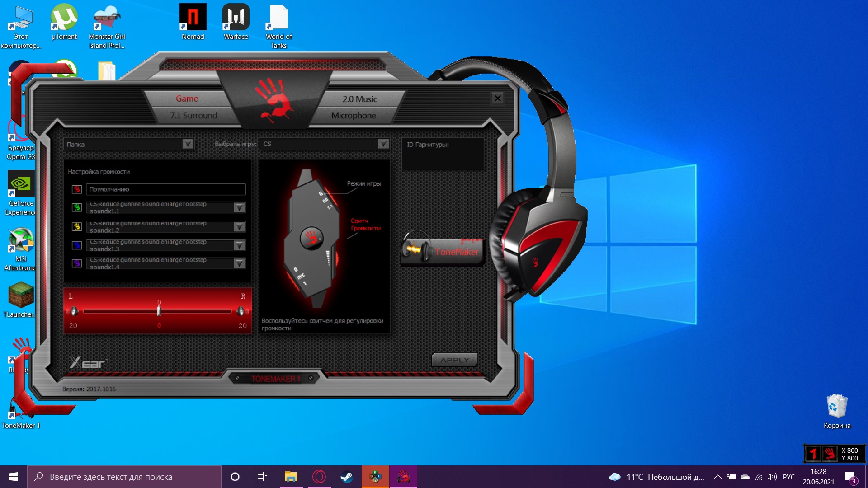
Task: Select the blue hand preset icon
Action: point(77,245)
